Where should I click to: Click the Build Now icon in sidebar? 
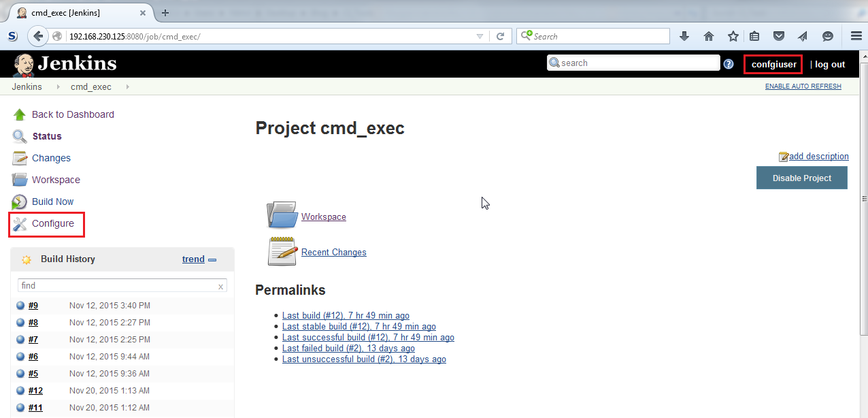coord(19,202)
